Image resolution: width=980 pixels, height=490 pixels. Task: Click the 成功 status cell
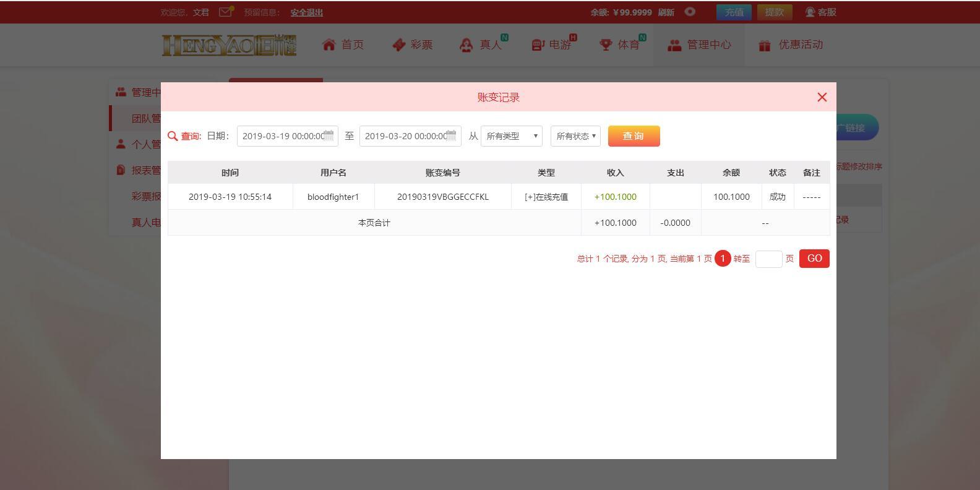pyautogui.click(x=778, y=197)
